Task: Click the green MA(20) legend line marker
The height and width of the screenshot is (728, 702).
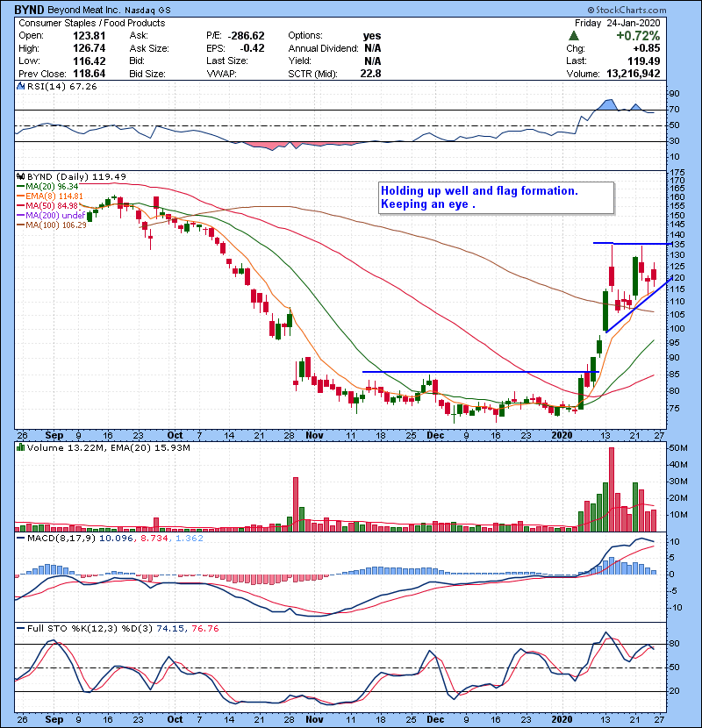Action: click(21, 186)
